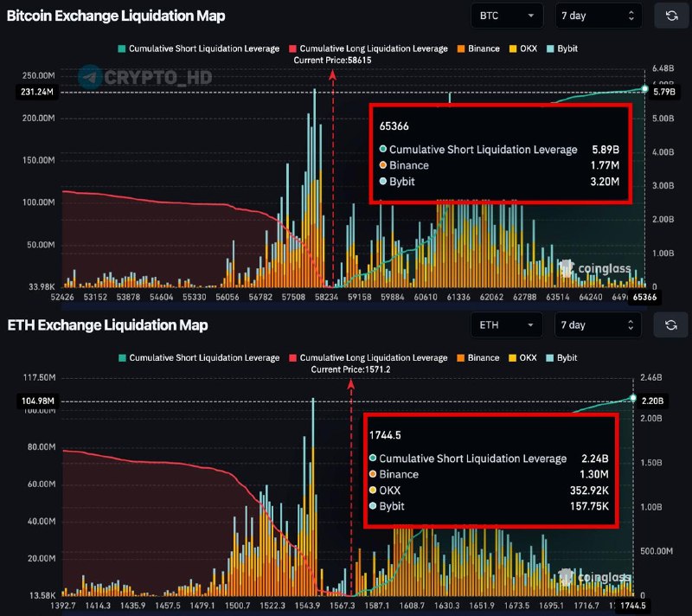Toggle Binance series in ETH chart legend
692x616 pixels.
478,358
